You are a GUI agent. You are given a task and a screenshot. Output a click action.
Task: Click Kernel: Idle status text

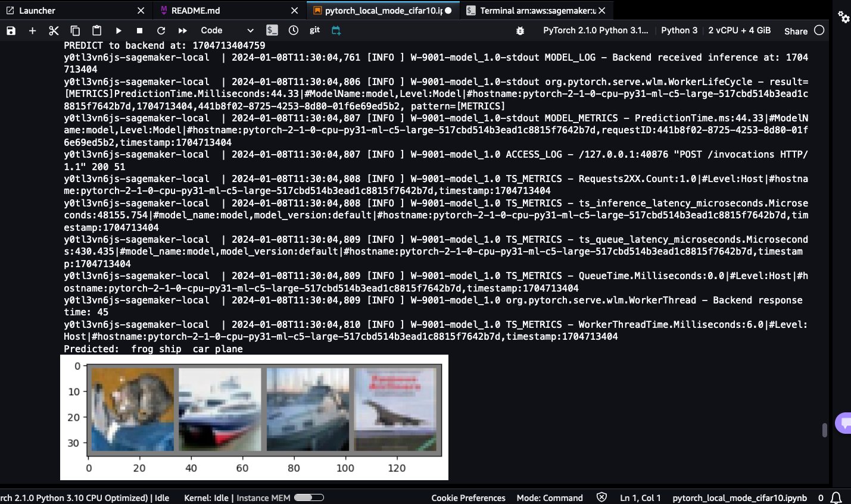(206, 498)
